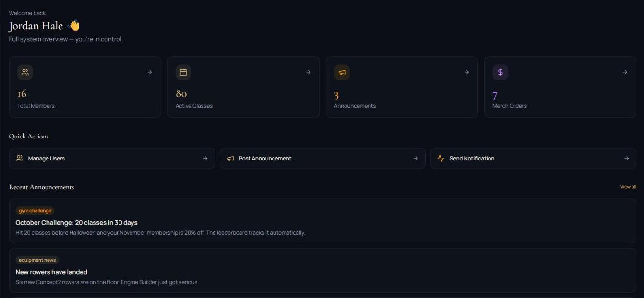Open New rowers have landed title
The image size is (644, 298).
point(51,272)
